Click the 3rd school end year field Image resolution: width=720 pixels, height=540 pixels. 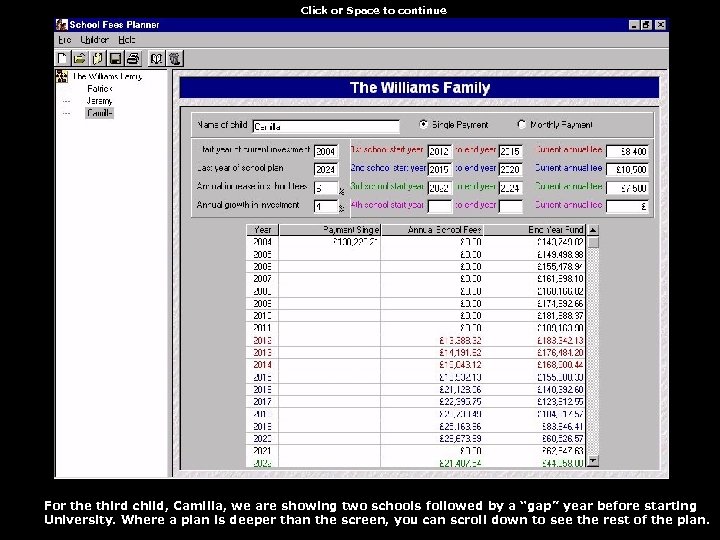click(510, 187)
